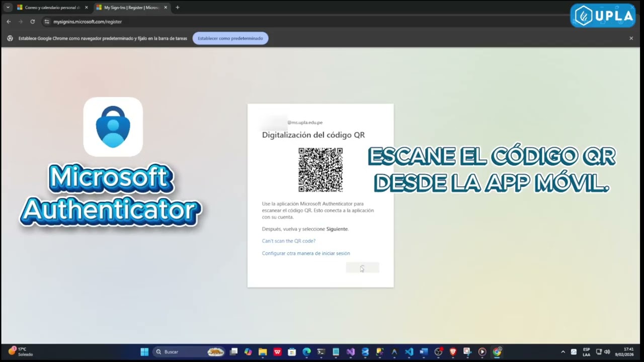Open ESP LAA keyboard language selector
644x362 pixels.
(x=586, y=352)
